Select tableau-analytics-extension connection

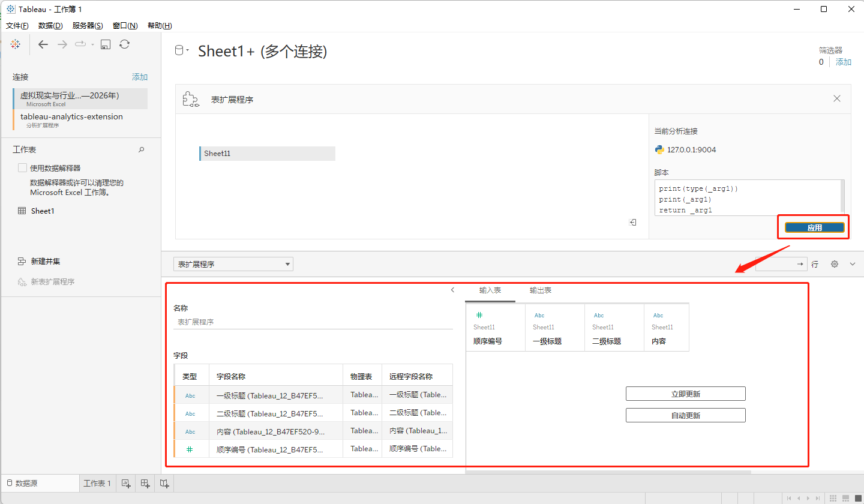pyautogui.click(x=80, y=120)
